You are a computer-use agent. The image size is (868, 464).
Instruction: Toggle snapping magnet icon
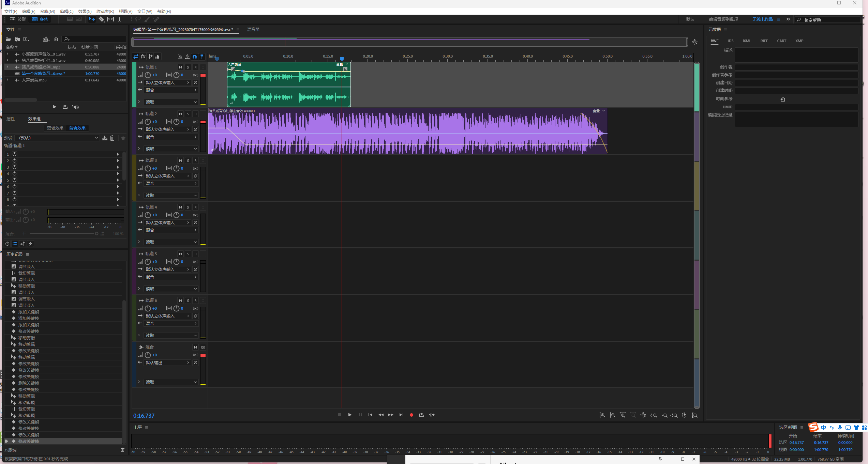pyautogui.click(x=195, y=57)
